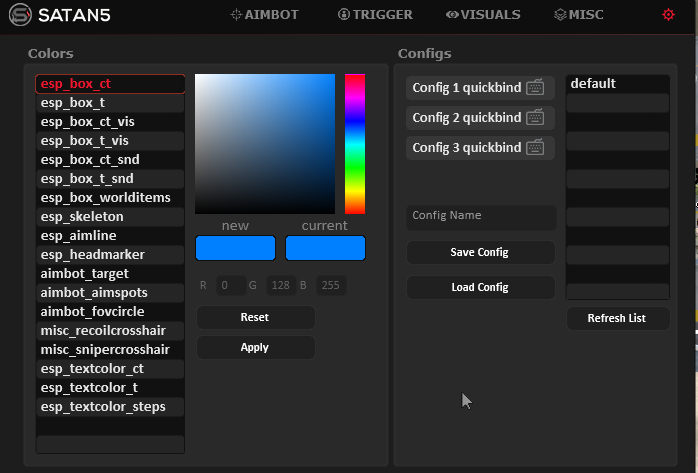This screenshot has width=698, height=473.
Task: Focus the R value field
Action: tap(231, 285)
